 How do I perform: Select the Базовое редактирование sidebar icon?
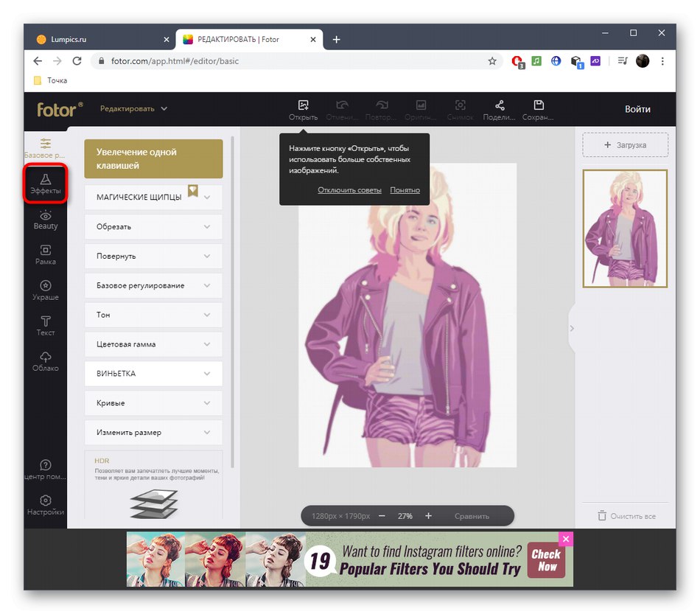45,148
